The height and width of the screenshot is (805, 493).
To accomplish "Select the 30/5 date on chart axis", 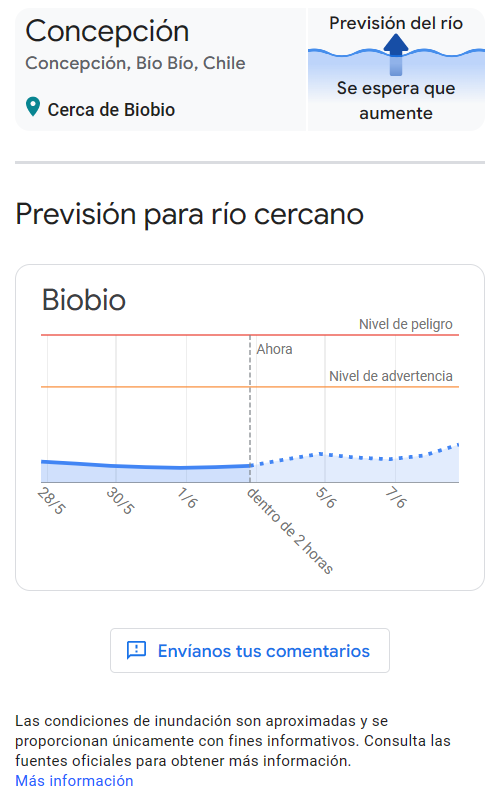I will click(120, 501).
